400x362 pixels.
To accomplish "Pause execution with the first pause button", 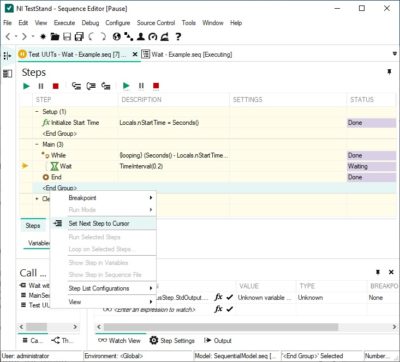I will click(41, 86).
